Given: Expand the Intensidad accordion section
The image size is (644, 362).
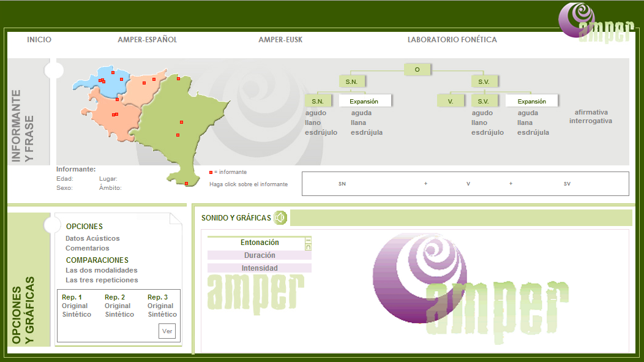Looking at the screenshot, I should pos(260,268).
